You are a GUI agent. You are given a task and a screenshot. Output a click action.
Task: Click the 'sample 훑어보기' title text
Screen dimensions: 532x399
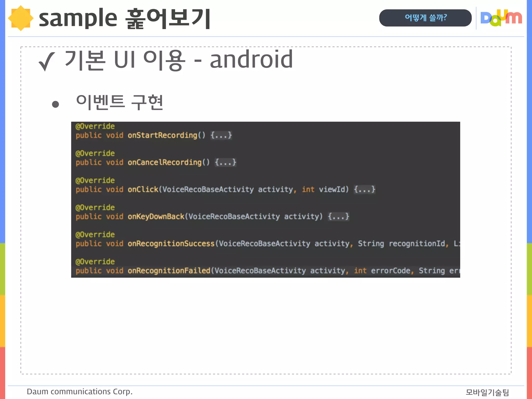(x=125, y=18)
